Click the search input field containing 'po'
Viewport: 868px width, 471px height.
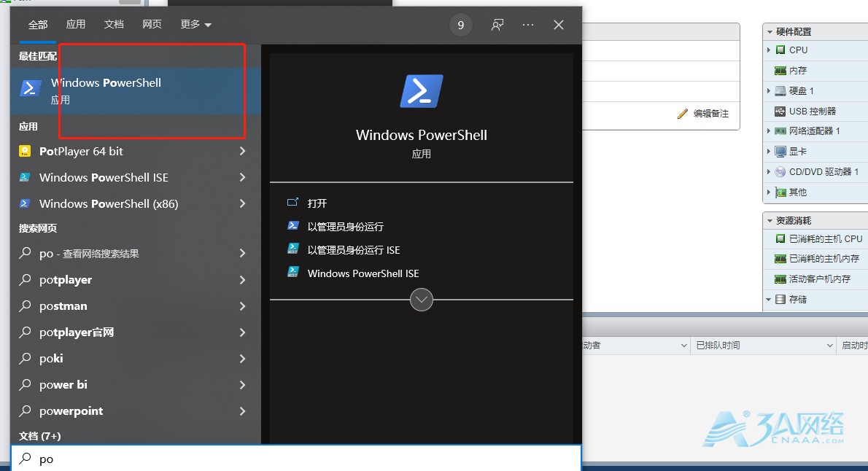point(296,459)
